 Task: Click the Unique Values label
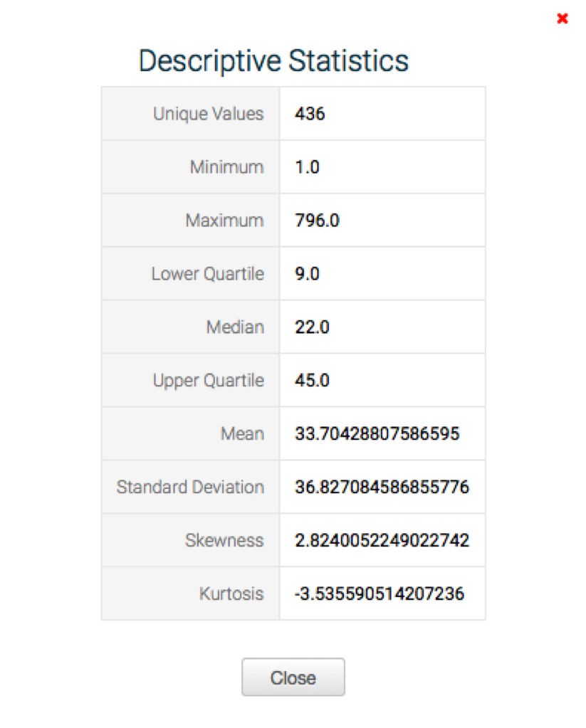point(208,114)
